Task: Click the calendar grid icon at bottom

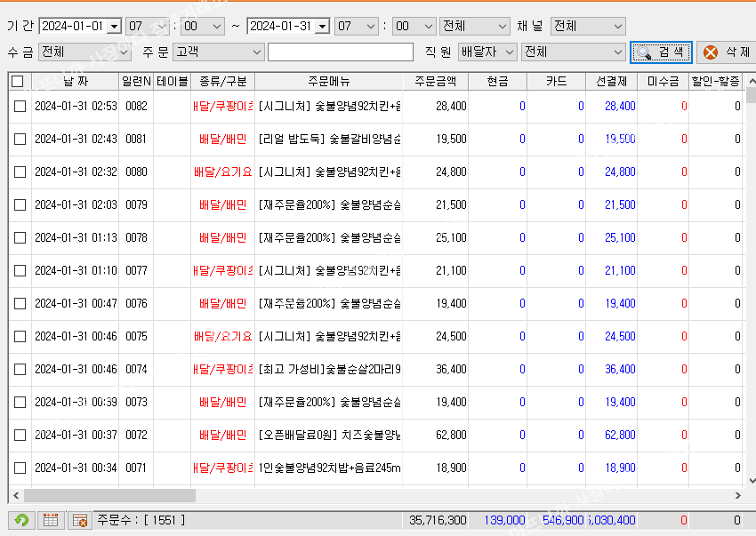Action: pos(51,520)
